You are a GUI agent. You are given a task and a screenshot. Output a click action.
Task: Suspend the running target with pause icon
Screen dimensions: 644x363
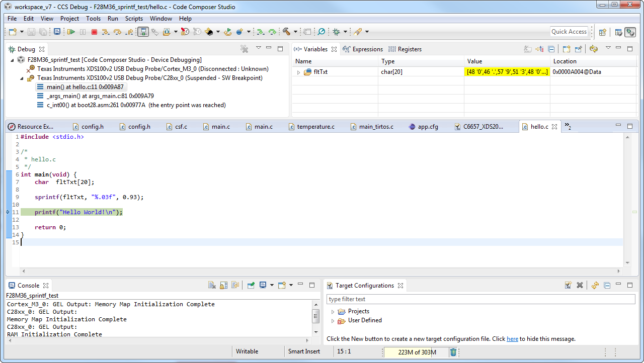click(83, 32)
